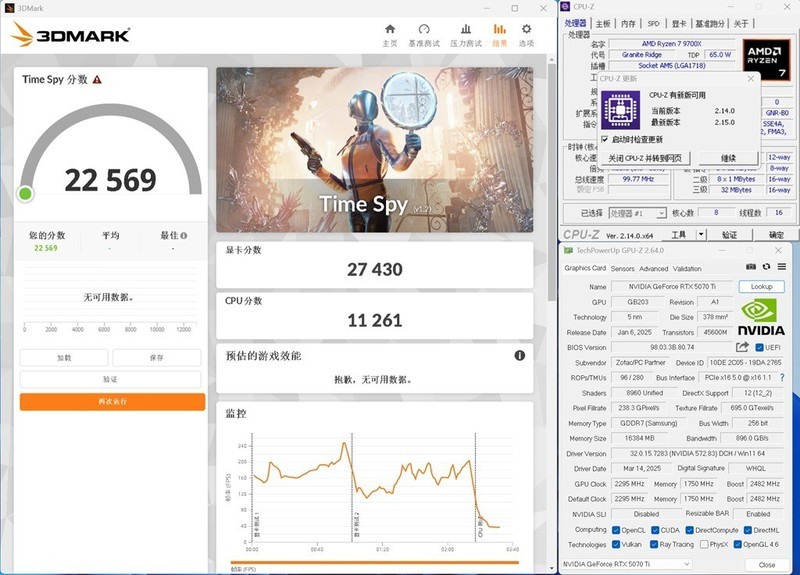
Task: Click the orange run again (再次运行) button
Action: pyautogui.click(x=112, y=402)
